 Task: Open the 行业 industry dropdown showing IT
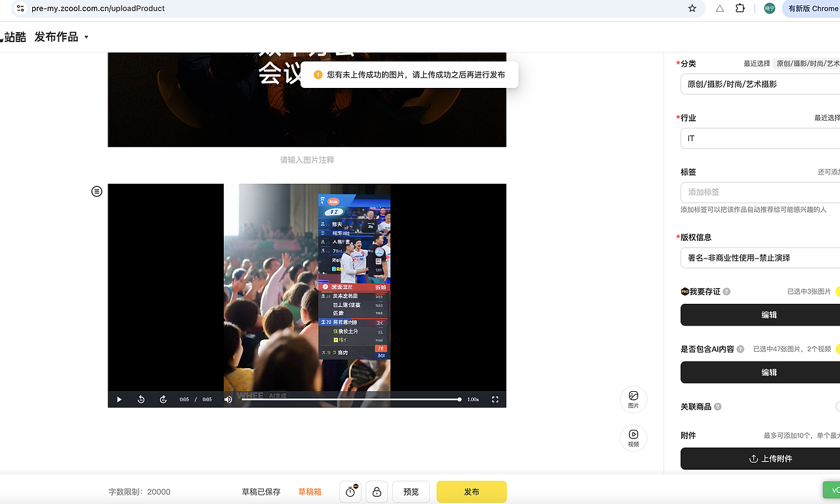point(760,138)
